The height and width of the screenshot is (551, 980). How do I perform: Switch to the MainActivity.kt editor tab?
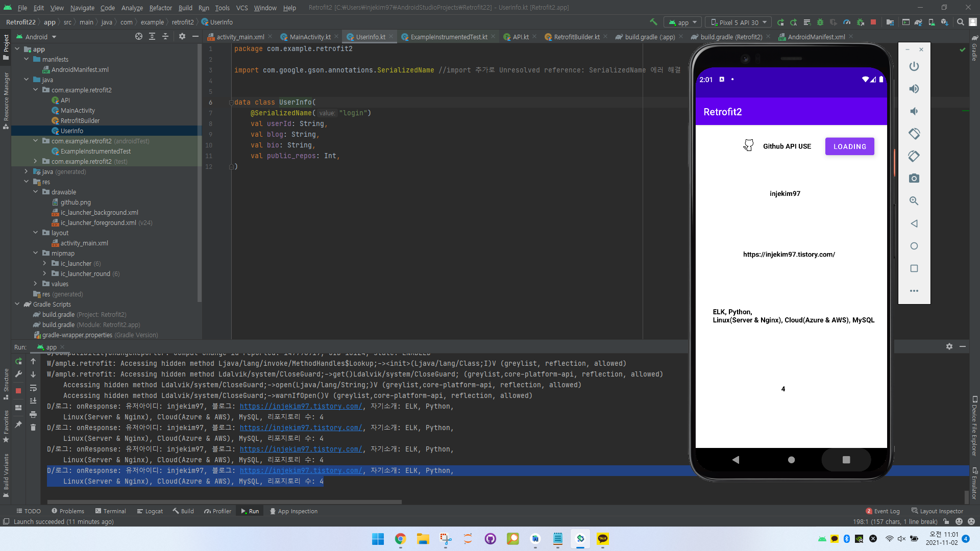click(310, 37)
